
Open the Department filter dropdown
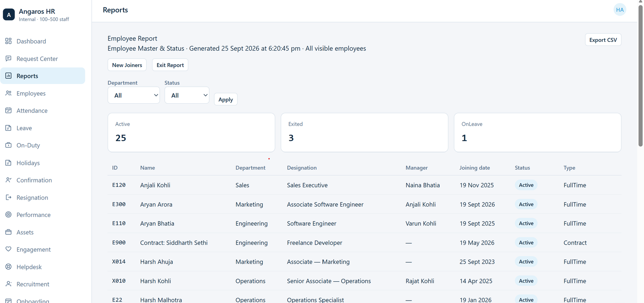(x=134, y=95)
